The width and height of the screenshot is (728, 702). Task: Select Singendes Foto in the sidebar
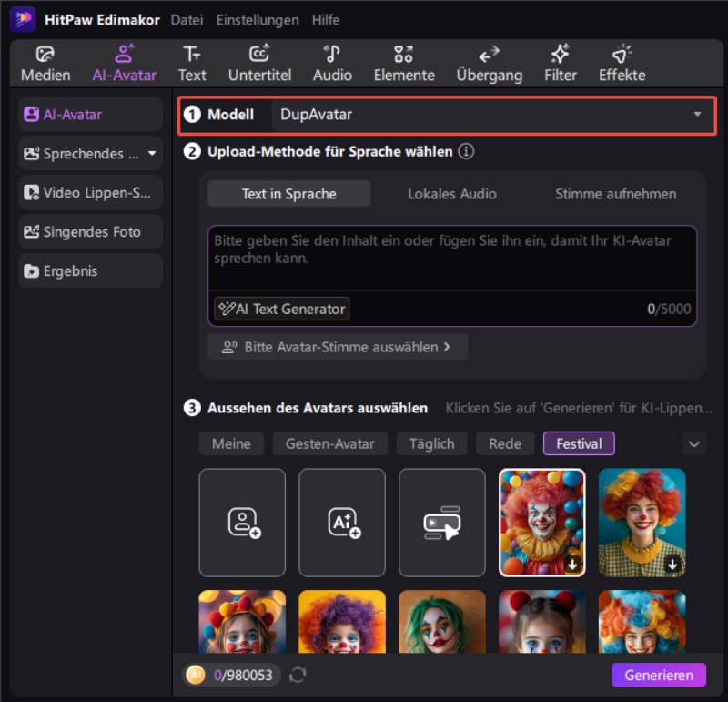click(89, 231)
